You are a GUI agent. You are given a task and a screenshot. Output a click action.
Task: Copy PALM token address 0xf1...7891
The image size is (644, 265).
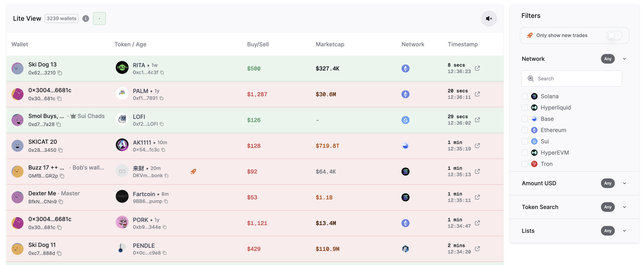[161, 98]
